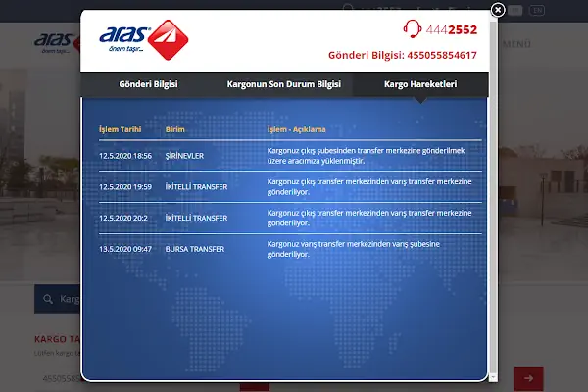Click the Aras Kargo logo in popup
The width and height of the screenshot is (588, 392).
pyautogui.click(x=144, y=40)
